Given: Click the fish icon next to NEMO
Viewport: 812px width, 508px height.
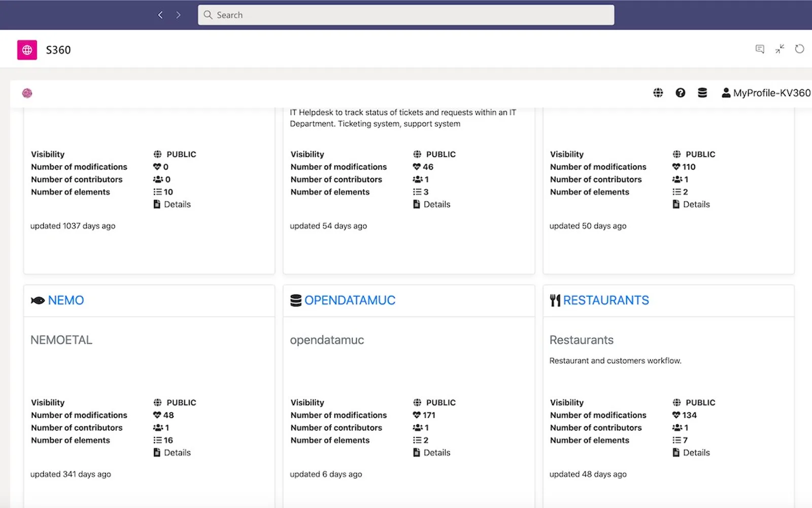Looking at the screenshot, I should point(38,300).
